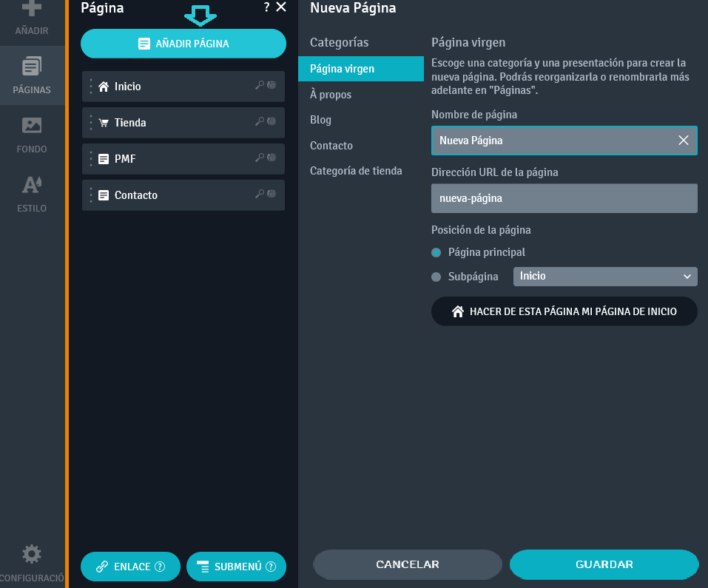Open the Configuración gear settings

[32, 563]
